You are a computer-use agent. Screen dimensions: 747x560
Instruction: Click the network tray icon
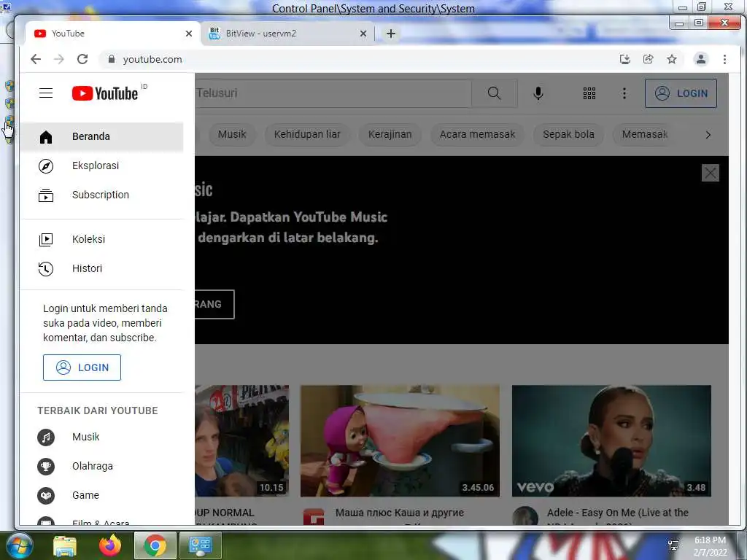[673, 545]
